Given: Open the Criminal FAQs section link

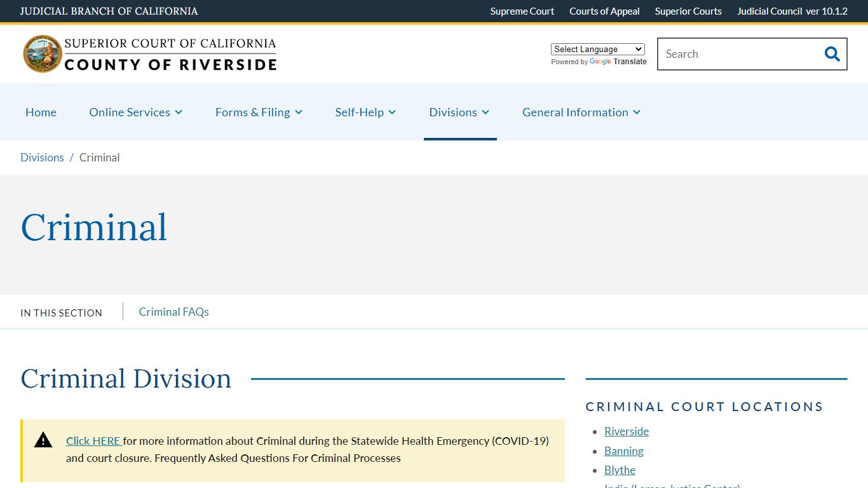Looking at the screenshot, I should pos(173,312).
